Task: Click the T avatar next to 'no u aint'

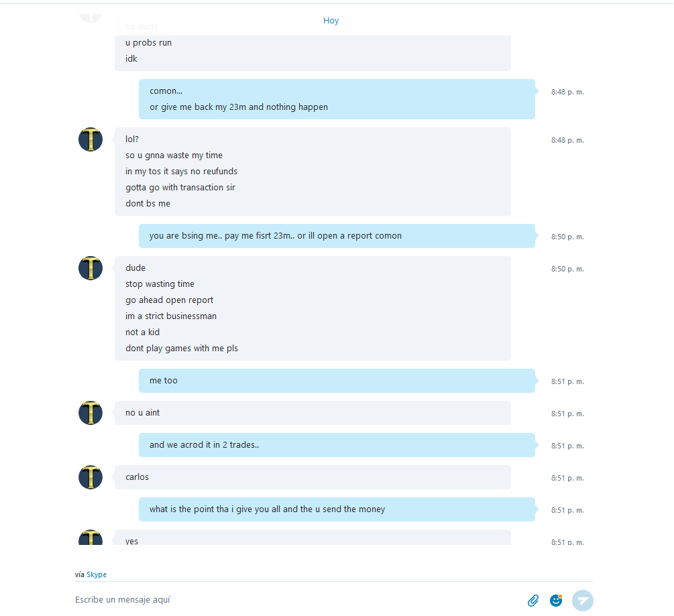Action: (x=91, y=413)
